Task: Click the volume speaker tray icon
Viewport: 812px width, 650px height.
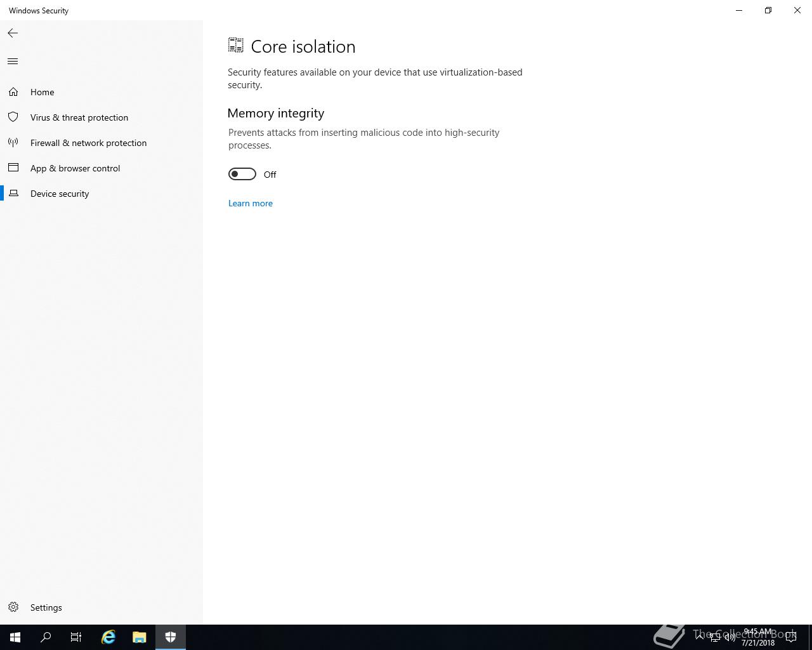Action: click(x=730, y=637)
